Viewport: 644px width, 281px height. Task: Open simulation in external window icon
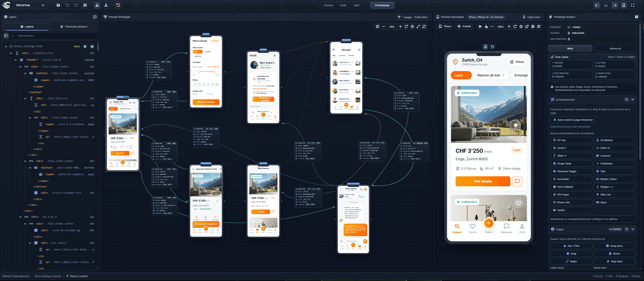pyautogui.click(x=527, y=27)
